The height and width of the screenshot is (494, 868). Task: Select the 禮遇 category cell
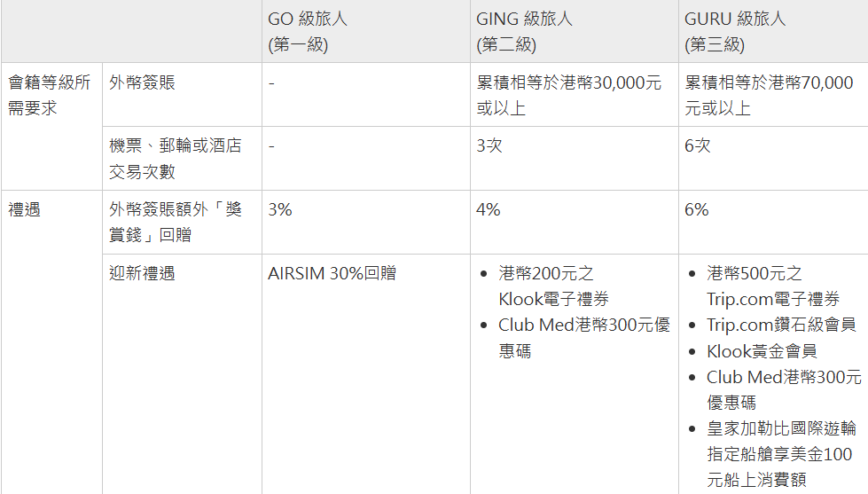pyautogui.click(x=51, y=342)
